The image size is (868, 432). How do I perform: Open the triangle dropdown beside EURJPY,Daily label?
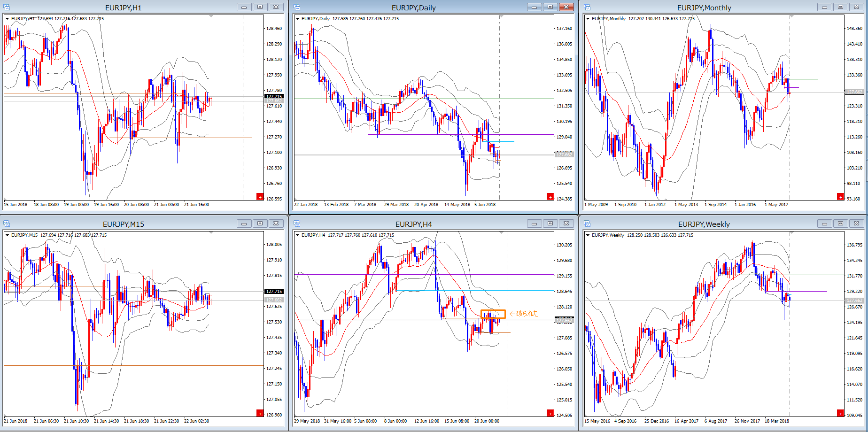point(297,19)
